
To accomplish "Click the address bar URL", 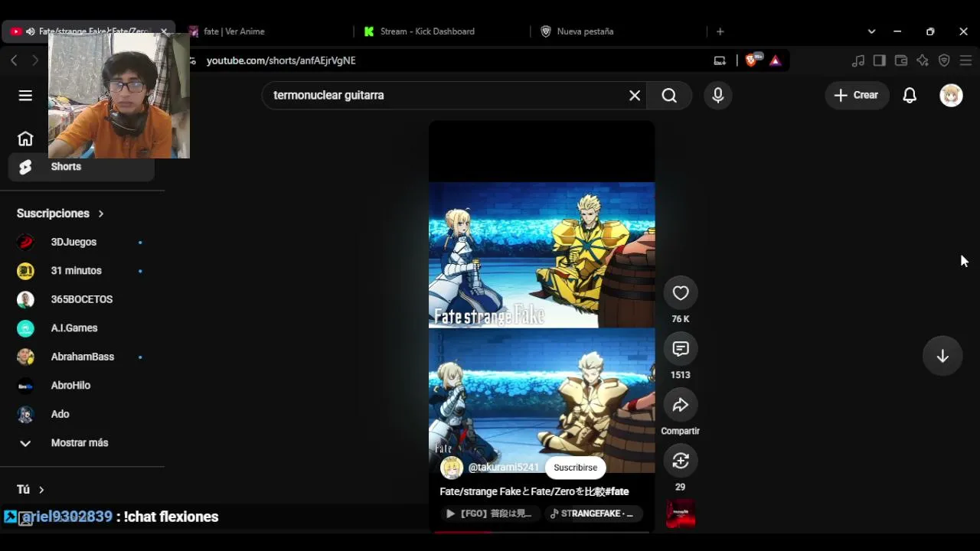I will click(x=281, y=60).
